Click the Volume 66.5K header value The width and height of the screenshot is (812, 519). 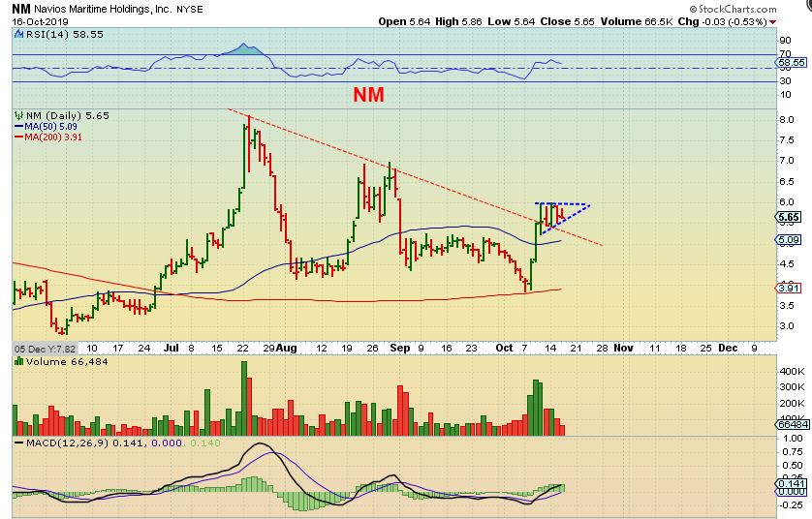tap(637, 21)
